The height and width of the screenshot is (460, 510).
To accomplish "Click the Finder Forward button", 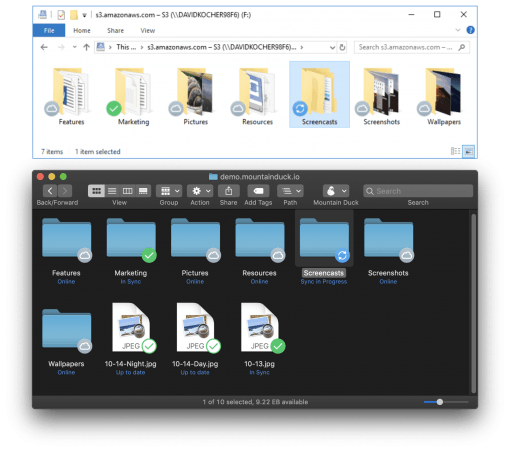I will [x=65, y=191].
